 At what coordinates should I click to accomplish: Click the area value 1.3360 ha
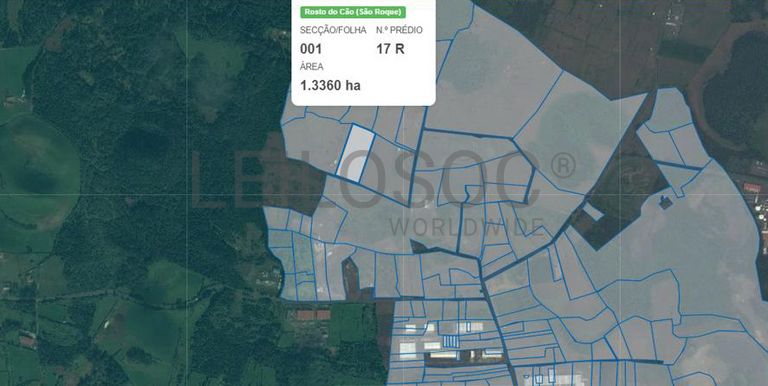[x=330, y=86]
